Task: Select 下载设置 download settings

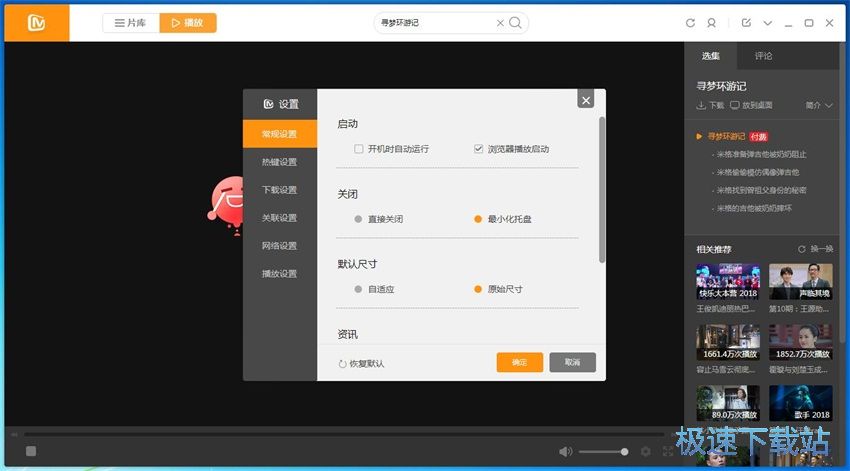Action: pos(280,190)
